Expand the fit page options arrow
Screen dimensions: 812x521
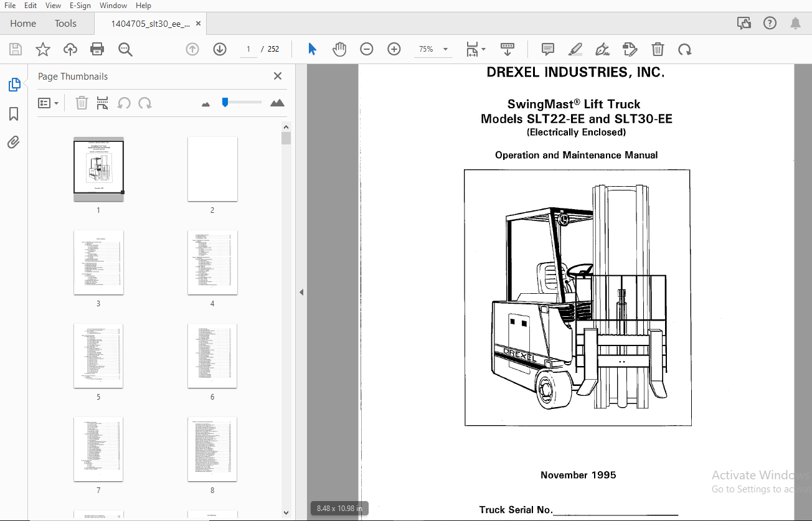point(484,49)
